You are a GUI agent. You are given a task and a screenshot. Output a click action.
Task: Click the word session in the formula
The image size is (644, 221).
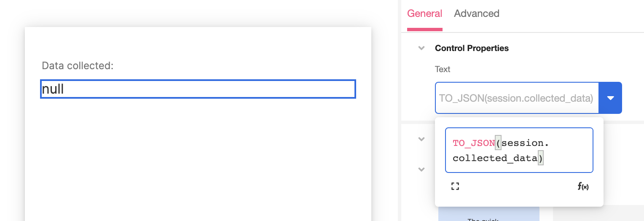click(523, 143)
